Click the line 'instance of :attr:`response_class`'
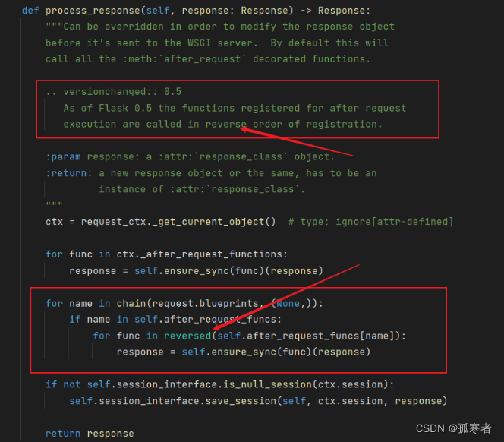Image resolution: width=504 pixels, height=442 pixels. pos(202,189)
